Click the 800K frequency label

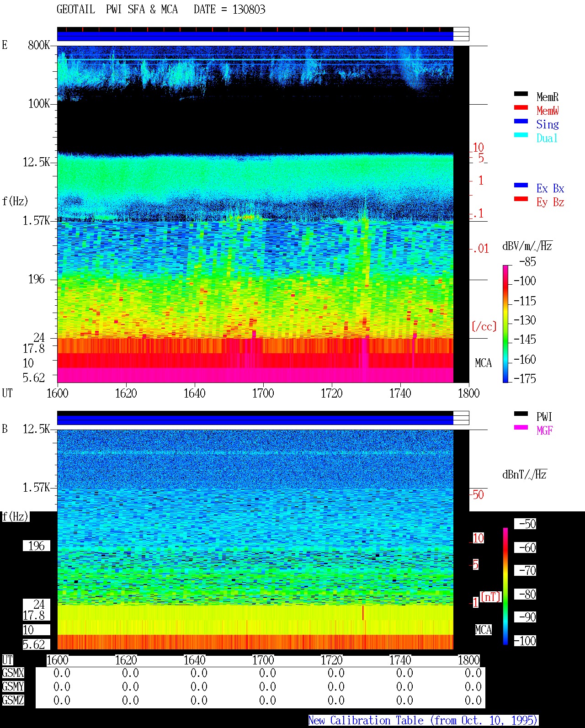(39, 45)
